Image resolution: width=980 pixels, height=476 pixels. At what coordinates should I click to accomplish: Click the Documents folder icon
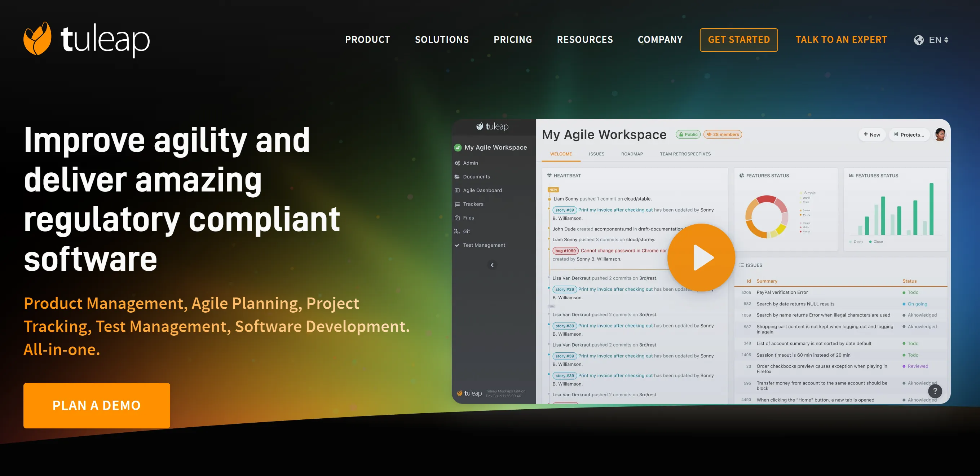click(x=457, y=177)
